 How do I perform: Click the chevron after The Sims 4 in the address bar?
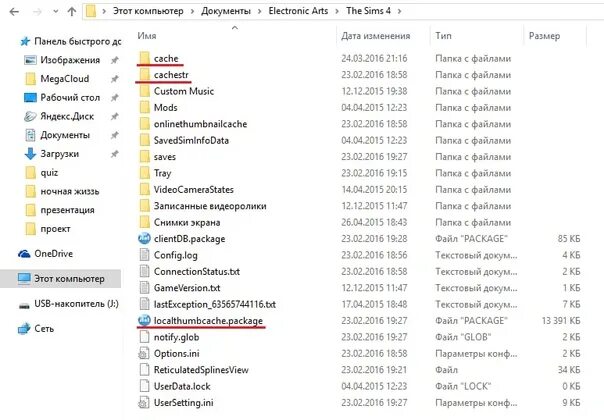click(x=399, y=11)
